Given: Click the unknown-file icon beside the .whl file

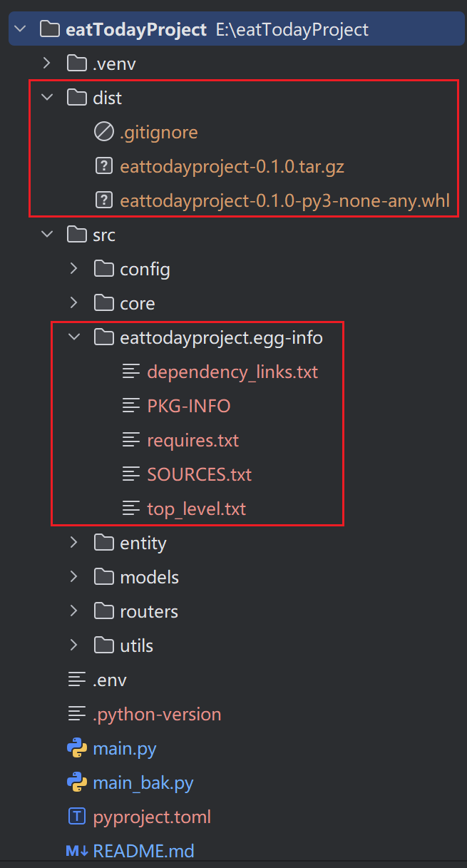Looking at the screenshot, I should coord(103,200).
